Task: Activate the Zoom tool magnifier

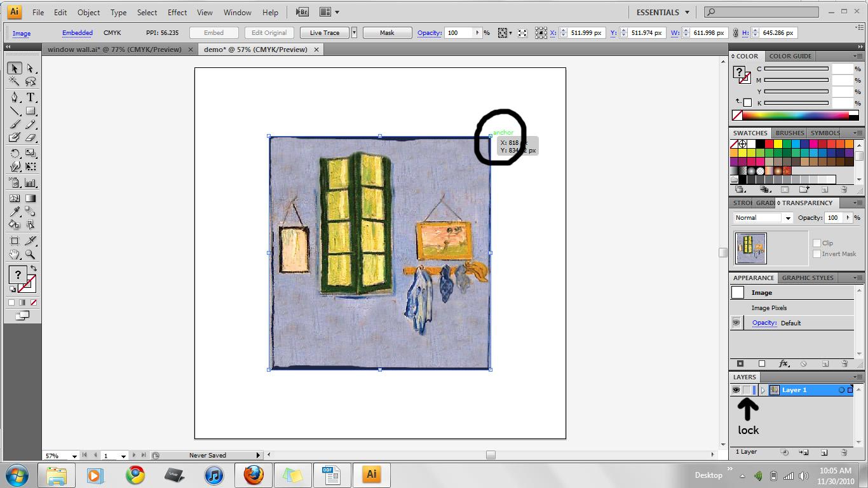Action: coord(30,255)
